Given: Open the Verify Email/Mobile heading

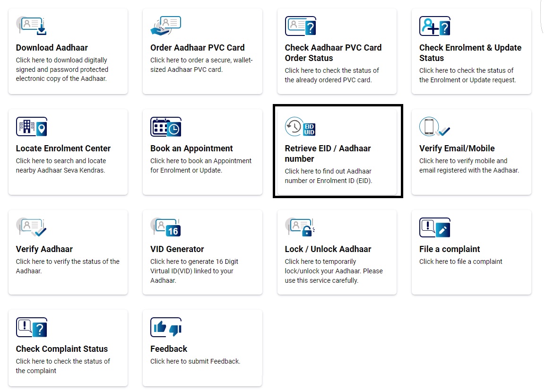Looking at the screenshot, I should coord(457,148).
